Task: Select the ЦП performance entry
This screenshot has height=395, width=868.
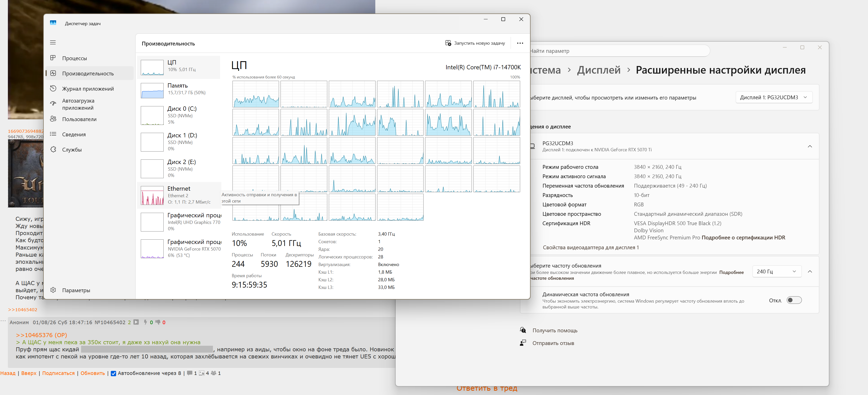Action: (179, 67)
